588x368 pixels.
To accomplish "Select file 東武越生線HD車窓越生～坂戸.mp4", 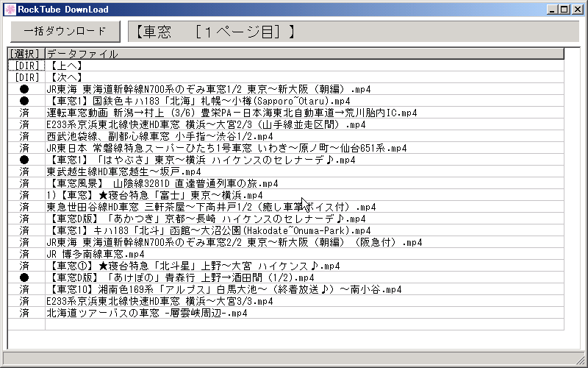I will pos(304,171).
